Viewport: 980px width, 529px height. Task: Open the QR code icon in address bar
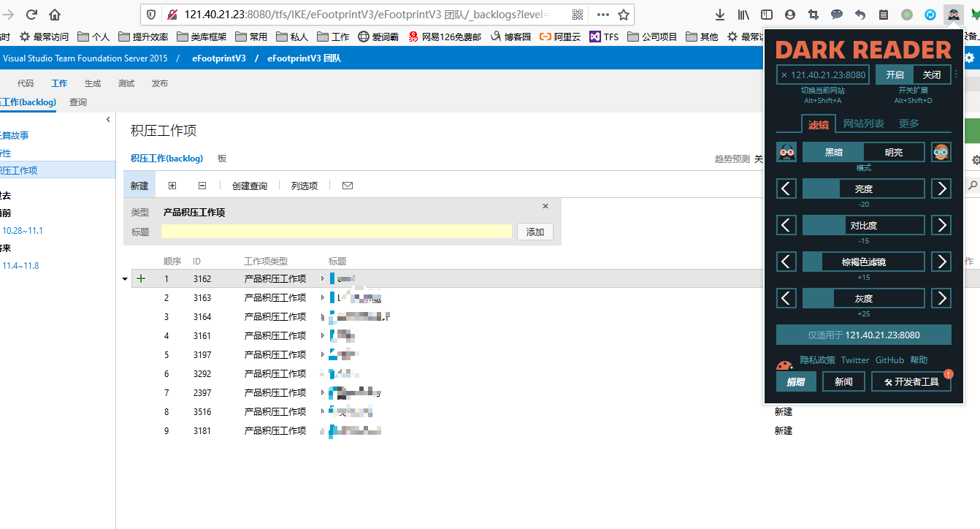click(578, 15)
